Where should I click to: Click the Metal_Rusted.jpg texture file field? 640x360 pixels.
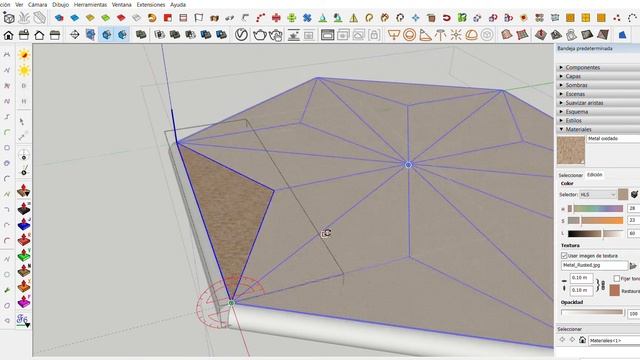(595, 265)
